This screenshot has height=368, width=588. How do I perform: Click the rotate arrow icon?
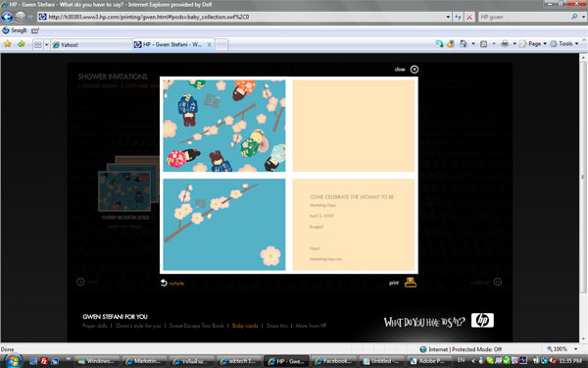pyautogui.click(x=164, y=283)
